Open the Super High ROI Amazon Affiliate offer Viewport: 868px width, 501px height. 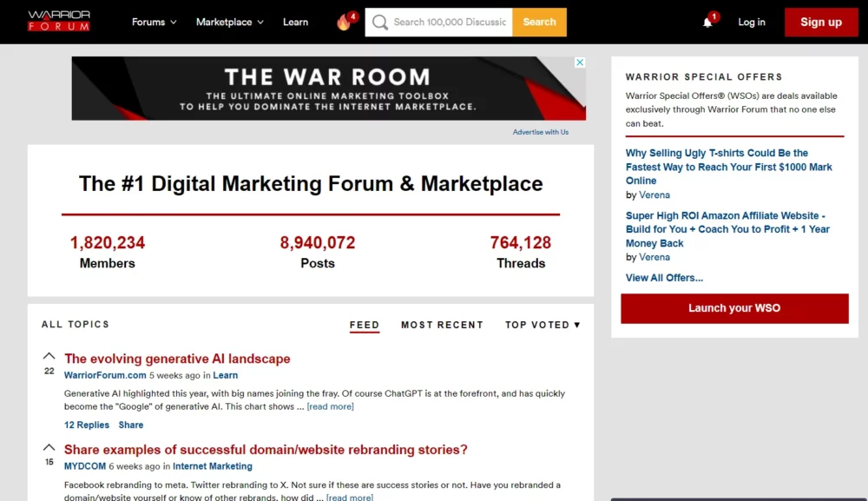click(x=727, y=229)
